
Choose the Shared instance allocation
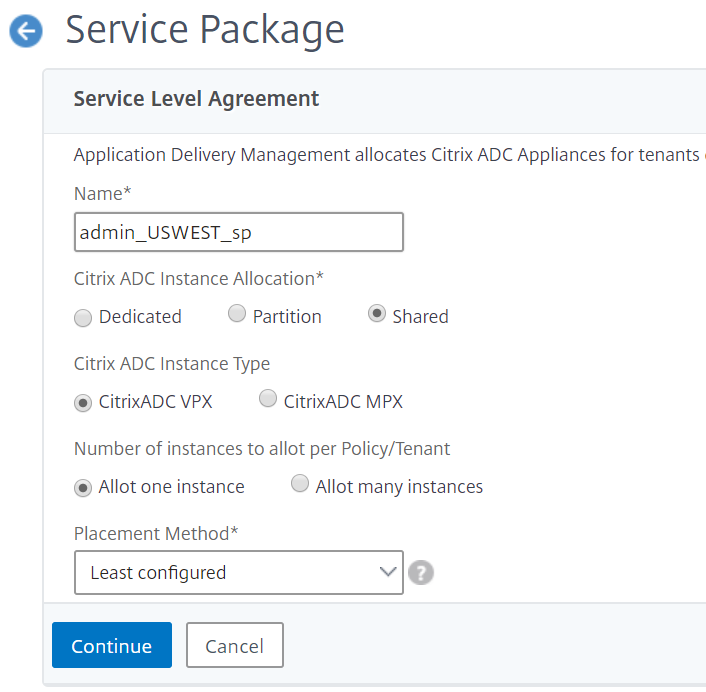click(377, 313)
